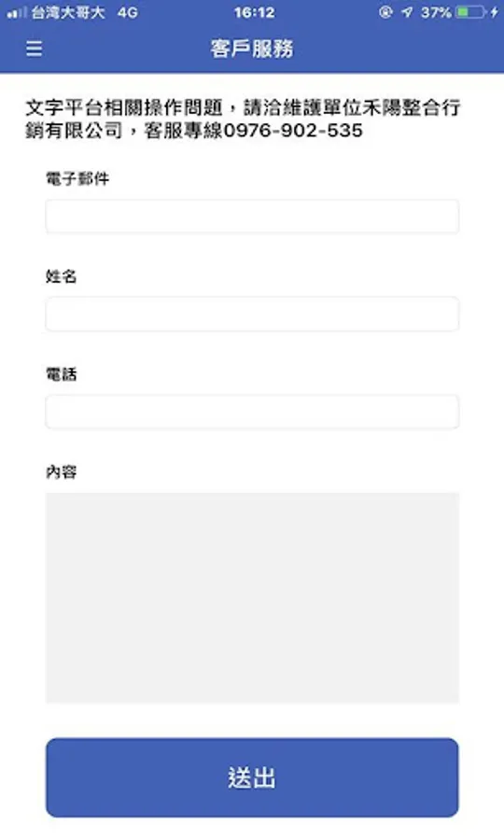Click the 電子郵件 field label
Screen dimensions: 504x840
tap(77, 179)
